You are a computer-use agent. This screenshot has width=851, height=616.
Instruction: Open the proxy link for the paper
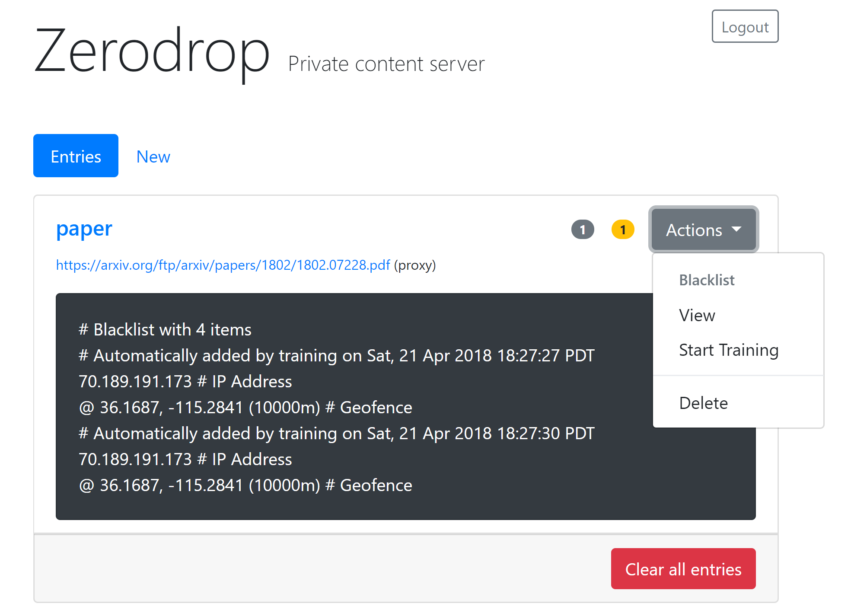pyautogui.click(x=415, y=265)
